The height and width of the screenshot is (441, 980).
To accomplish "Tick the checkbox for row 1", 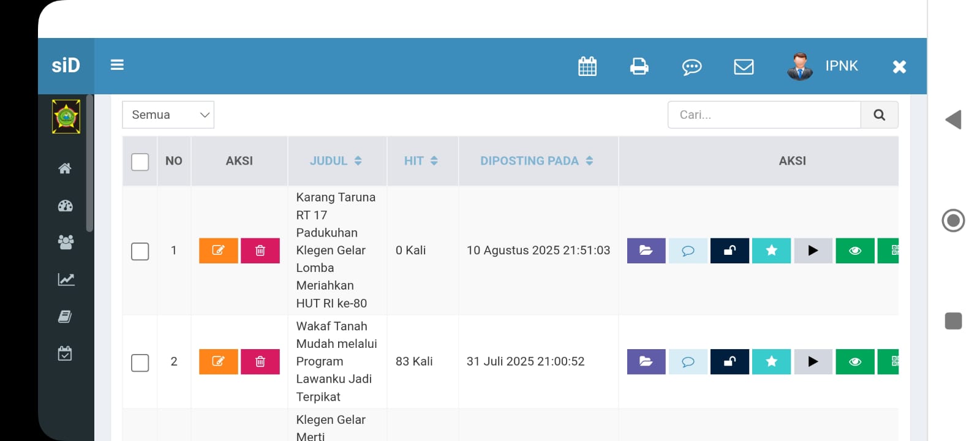I will coord(140,251).
